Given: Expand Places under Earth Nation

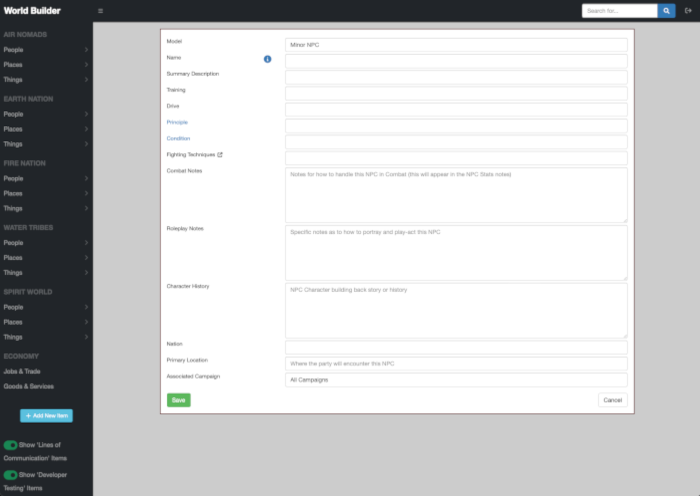Looking at the screenshot, I should pos(46,129).
